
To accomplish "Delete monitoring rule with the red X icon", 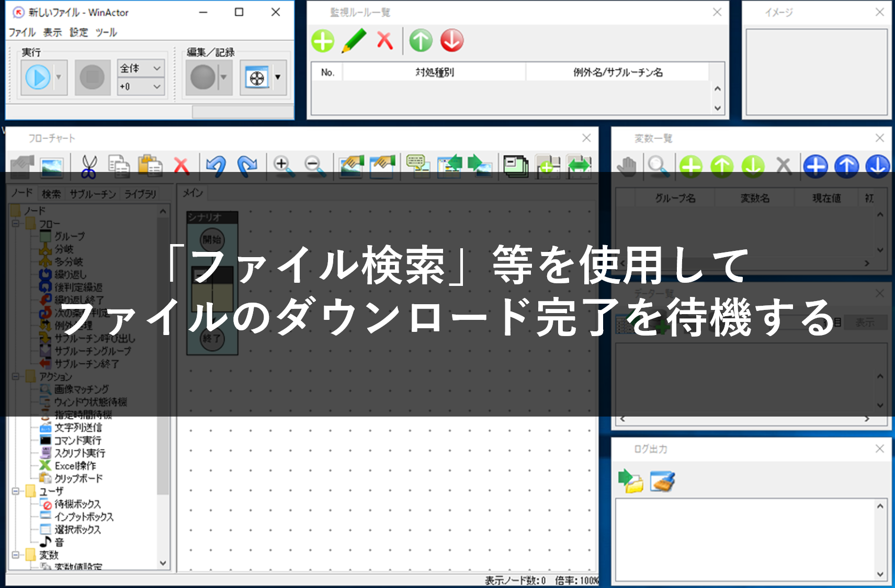I will (x=385, y=41).
